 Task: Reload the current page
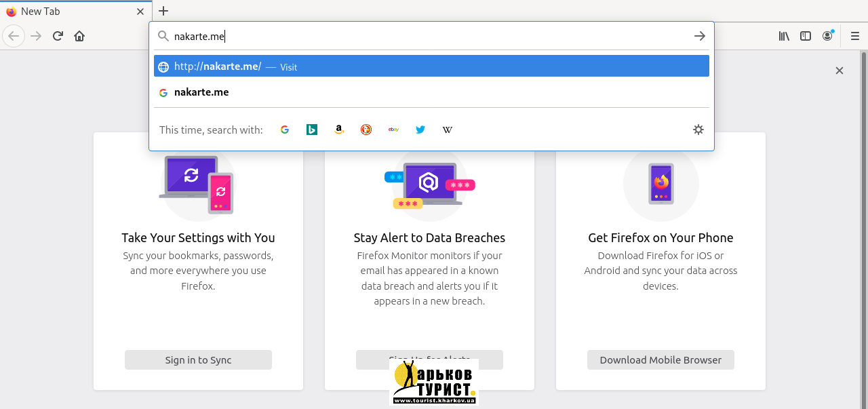(x=58, y=36)
